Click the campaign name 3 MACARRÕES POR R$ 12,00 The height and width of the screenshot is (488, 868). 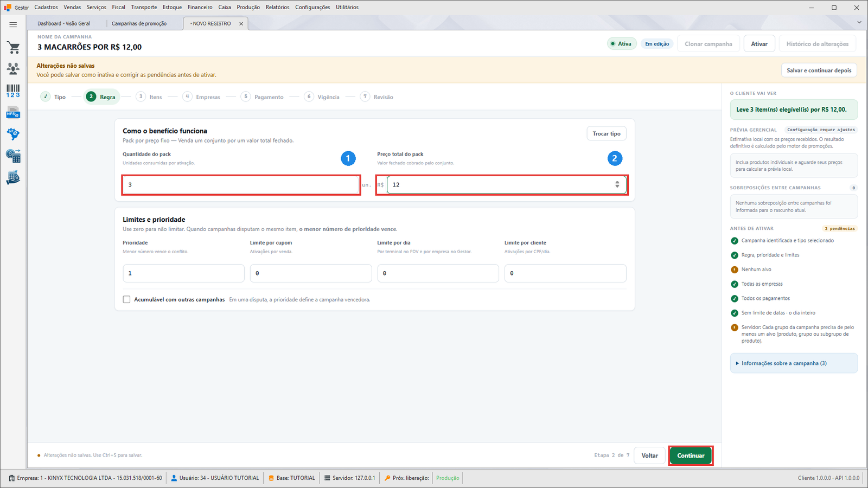(90, 47)
